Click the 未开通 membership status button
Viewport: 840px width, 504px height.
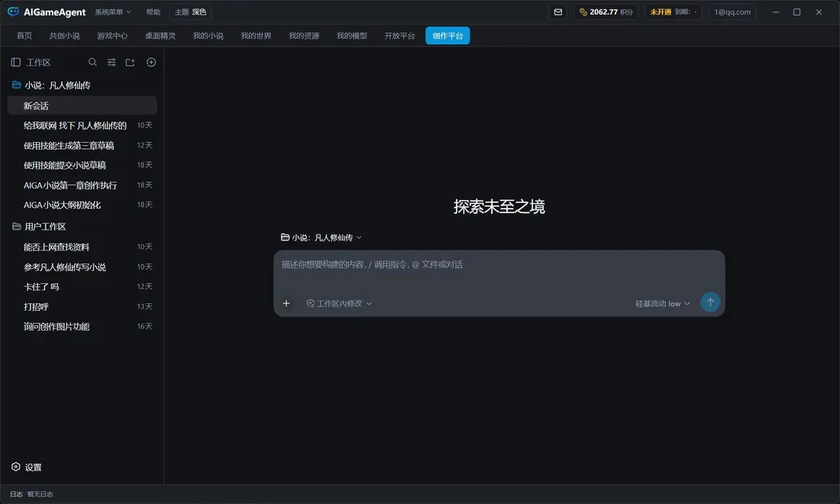(x=674, y=11)
